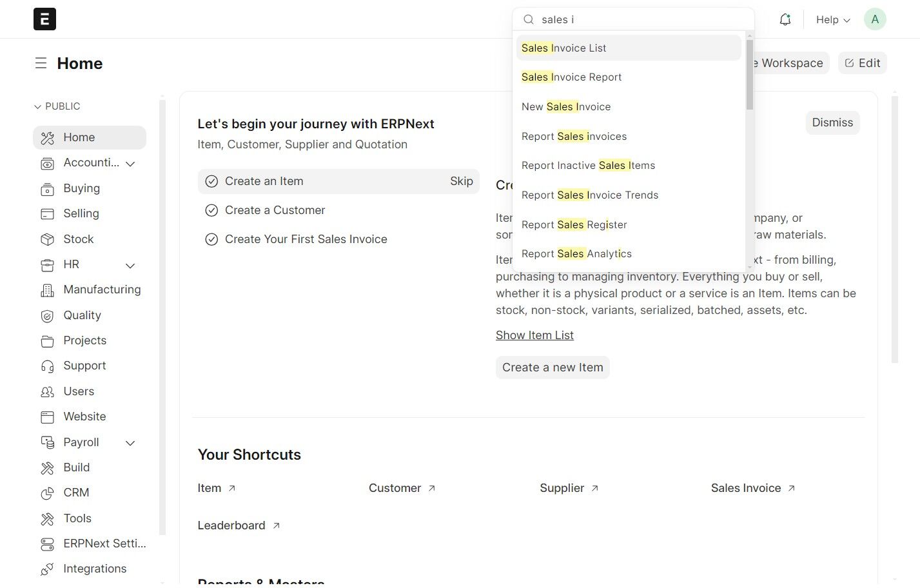The width and height of the screenshot is (920, 588).
Task: Open Stock module box icon
Action: (x=47, y=239)
